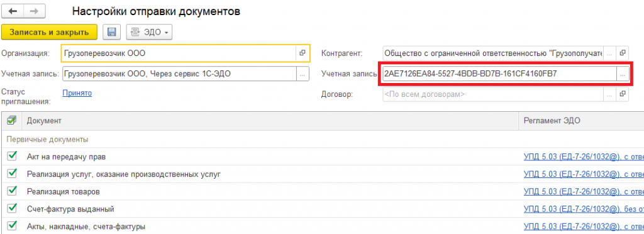Open УПД link for Счет-фактура выданный
Screen dimensions: 644x234
tap(584, 209)
